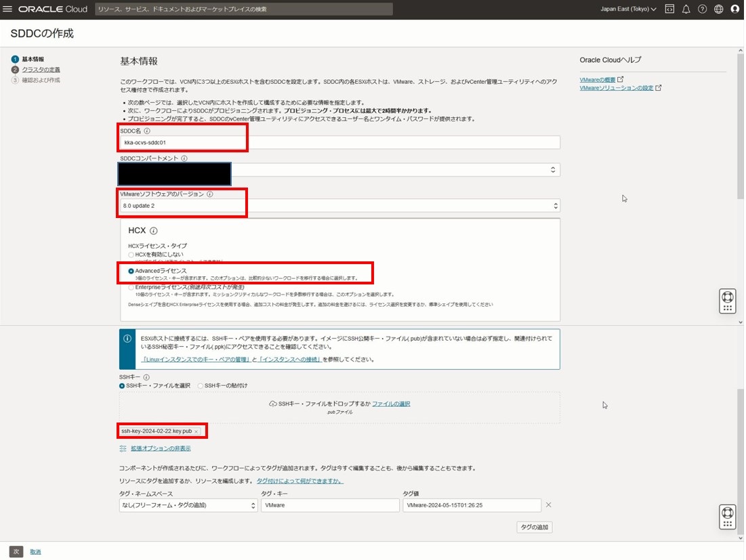Expand the VMware software version dropdown

(339, 206)
